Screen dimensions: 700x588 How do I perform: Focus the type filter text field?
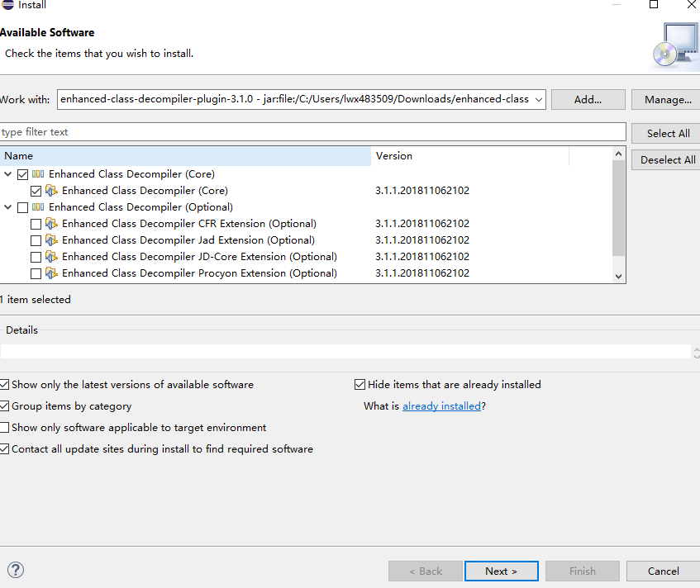tap(312, 132)
